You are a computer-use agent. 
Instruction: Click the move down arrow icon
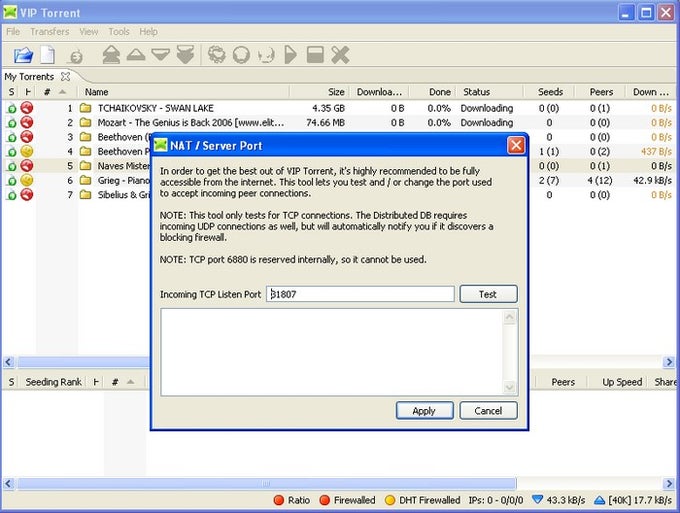pos(160,55)
